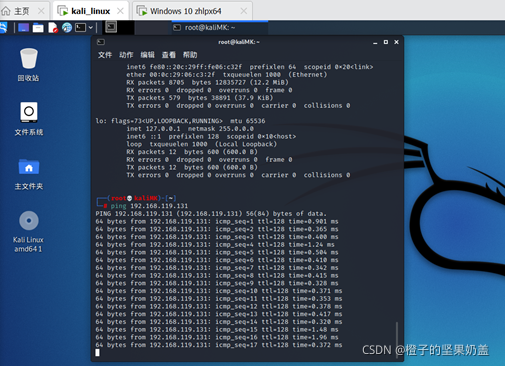Minimize the root@kaliMK terminal window
The width and height of the screenshot is (505, 366).
pos(375,42)
